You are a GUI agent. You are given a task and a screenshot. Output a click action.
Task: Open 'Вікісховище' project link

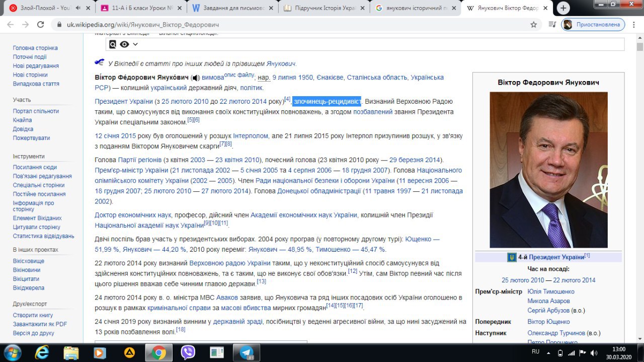point(29,261)
